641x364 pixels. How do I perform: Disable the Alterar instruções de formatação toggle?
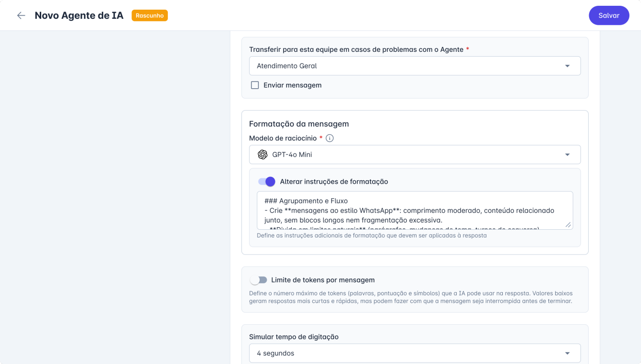click(266, 181)
